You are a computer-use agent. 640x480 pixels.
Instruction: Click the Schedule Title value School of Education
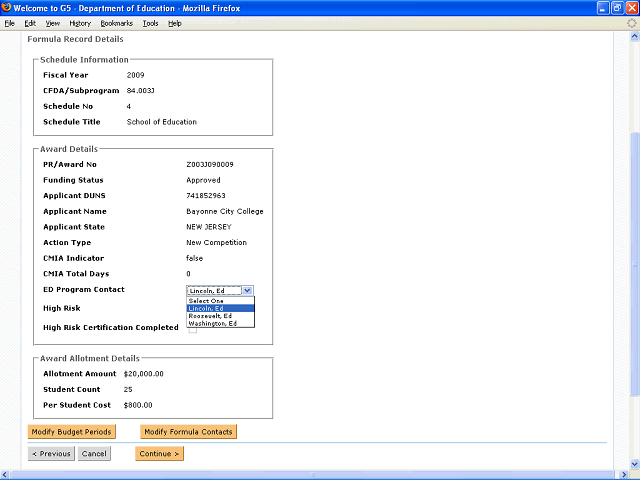point(162,122)
